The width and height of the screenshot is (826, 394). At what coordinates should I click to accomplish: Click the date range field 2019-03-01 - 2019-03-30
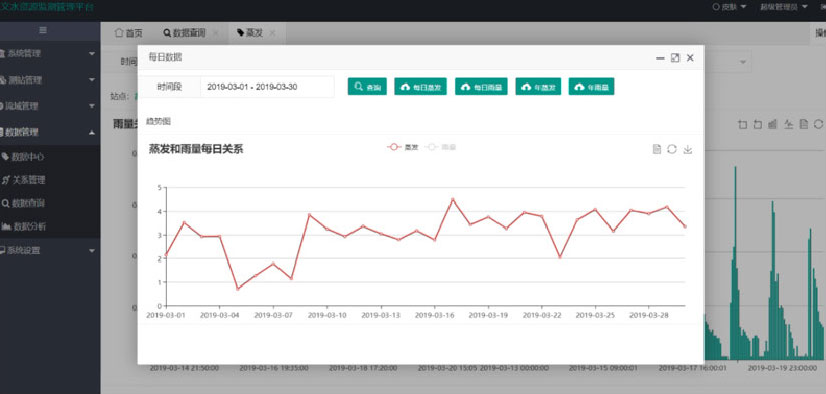point(267,87)
